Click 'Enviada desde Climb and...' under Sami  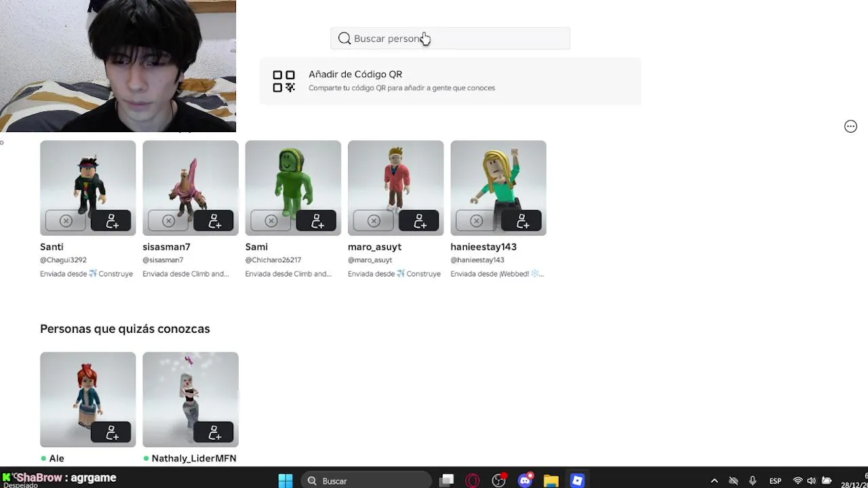click(x=288, y=274)
